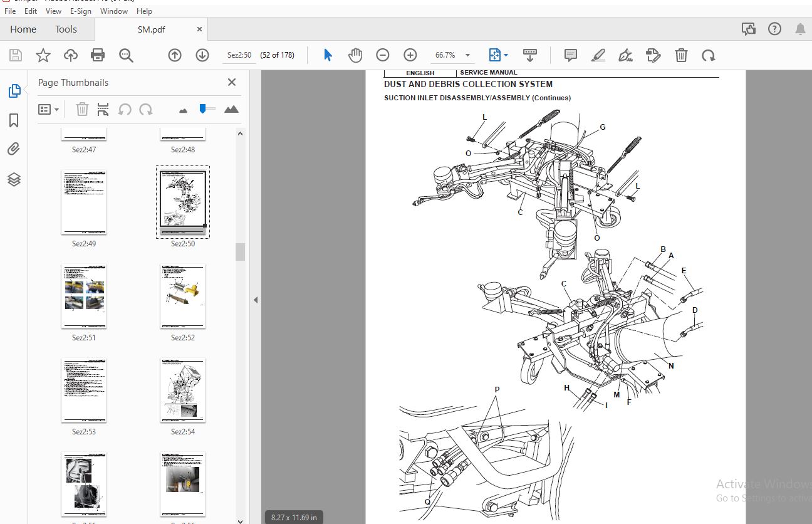Viewport: 812px width, 524px height.
Task: Open the Edit menu
Action: coord(30,11)
